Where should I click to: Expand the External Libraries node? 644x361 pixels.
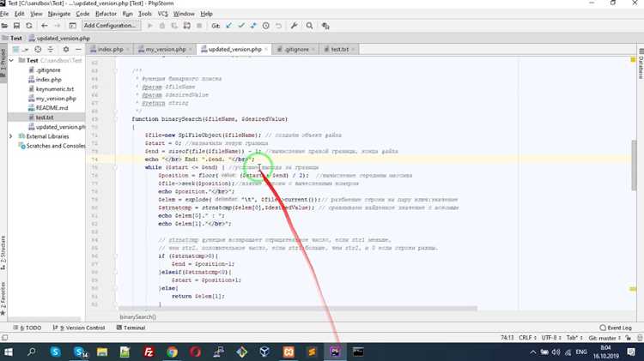(x=11, y=136)
